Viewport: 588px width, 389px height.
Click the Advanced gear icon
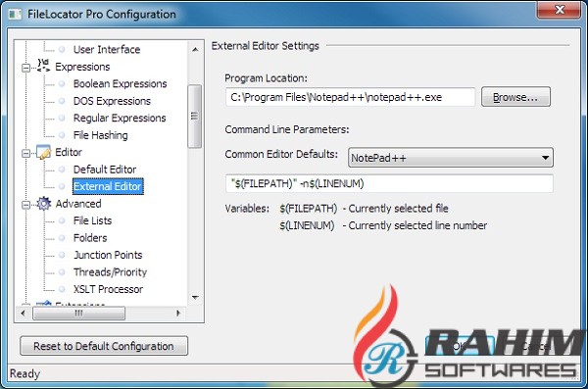(x=43, y=204)
